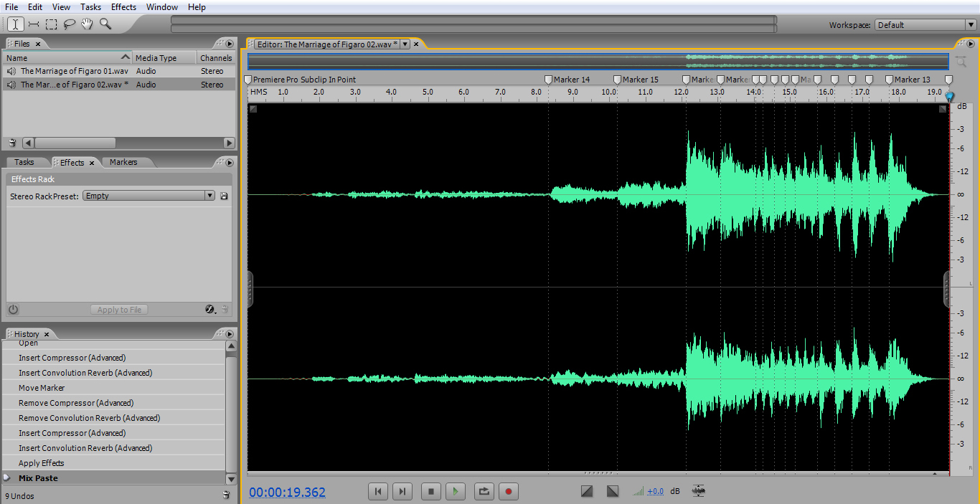Image resolution: width=980 pixels, height=504 pixels.
Task: Click the Apply to File button
Action: (119, 309)
